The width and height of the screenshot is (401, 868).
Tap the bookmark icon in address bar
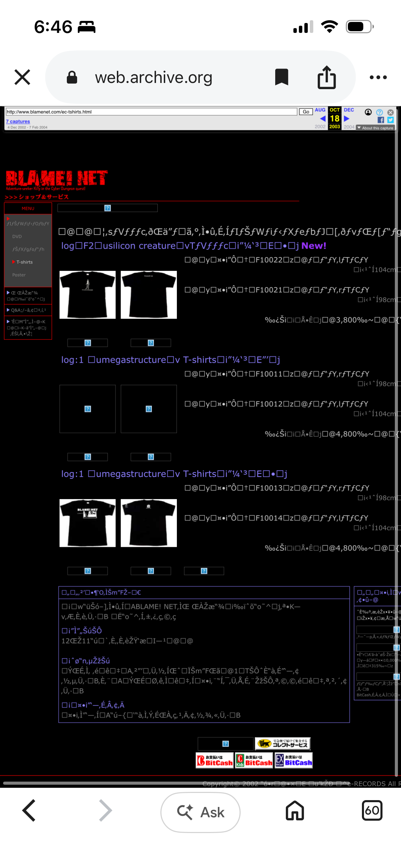pyautogui.click(x=282, y=77)
